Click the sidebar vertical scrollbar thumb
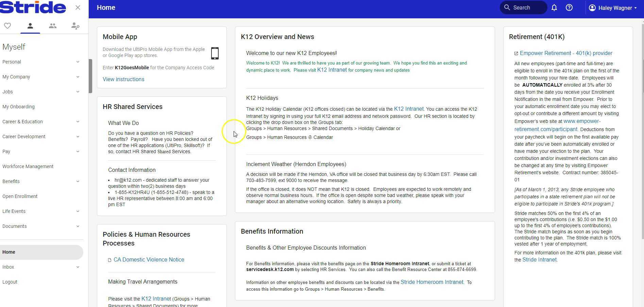The height and width of the screenshot is (307, 644). 90,76
